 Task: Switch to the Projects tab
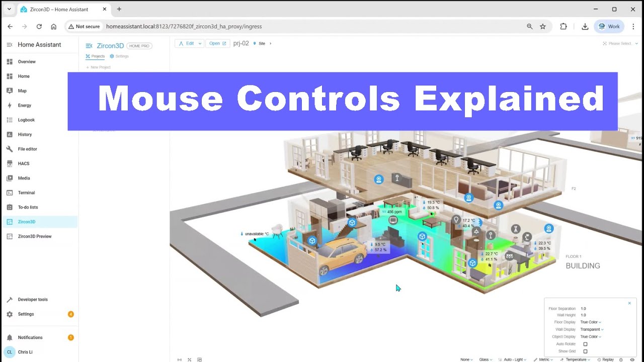pyautogui.click(x=95, y=56)
